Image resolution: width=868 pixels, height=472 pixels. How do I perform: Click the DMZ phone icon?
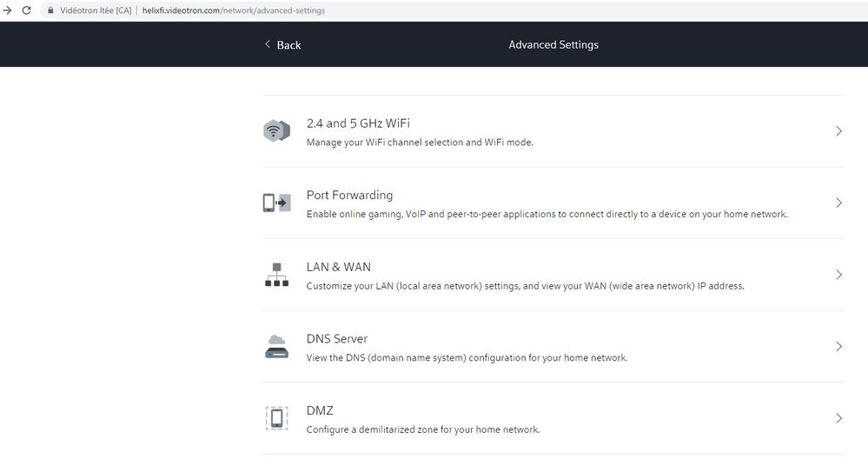coord(276,418)
